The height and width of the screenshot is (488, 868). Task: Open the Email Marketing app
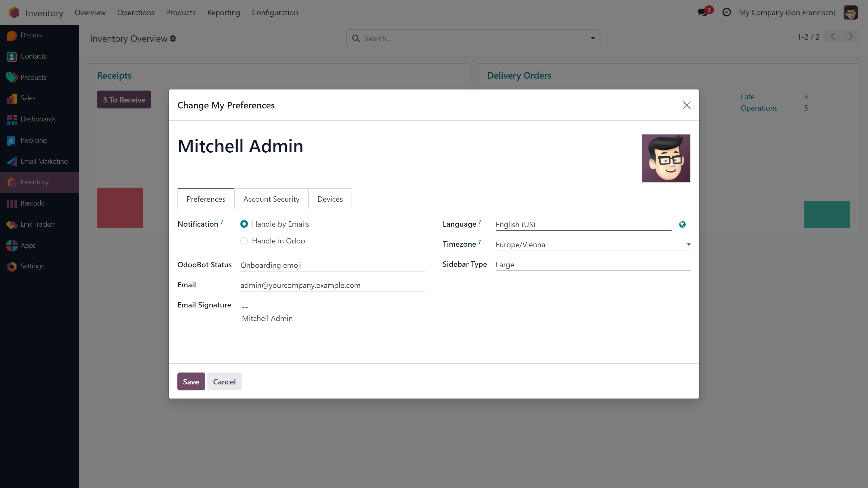pos(43,161)
